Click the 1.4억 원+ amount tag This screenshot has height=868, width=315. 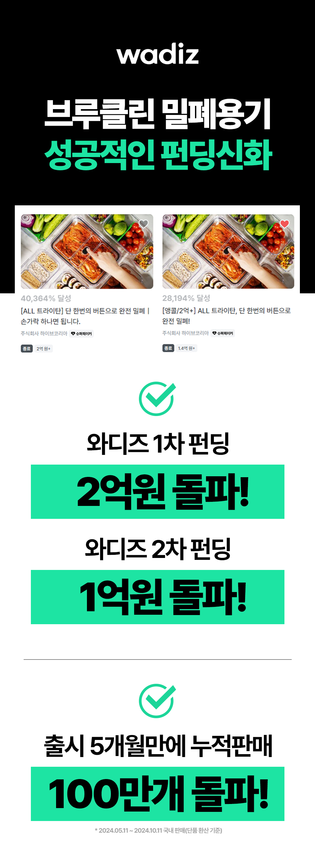[x=186, y=348]
